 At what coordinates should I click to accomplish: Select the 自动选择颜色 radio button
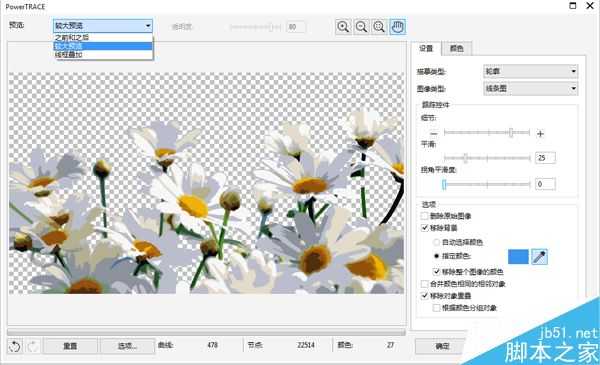(436, 242)
